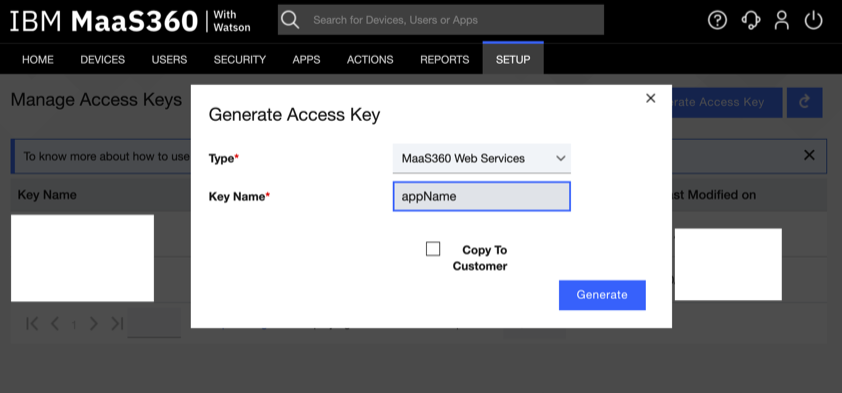
Task: Click the power logout icon
Action: (814, 20)
